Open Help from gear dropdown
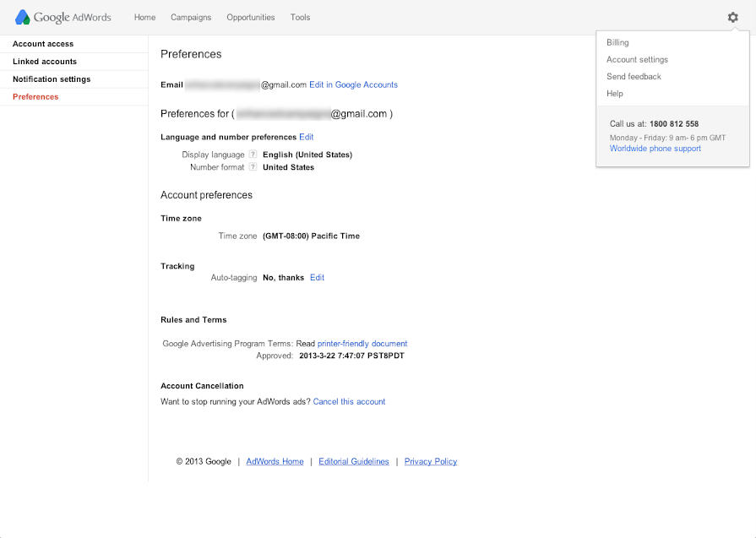The width and height of the screenshot is (756, 538). point(615,94)
